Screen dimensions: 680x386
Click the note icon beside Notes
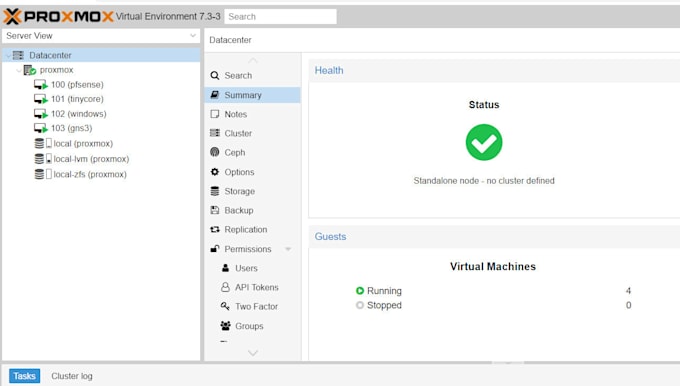(x=215, y=114)
